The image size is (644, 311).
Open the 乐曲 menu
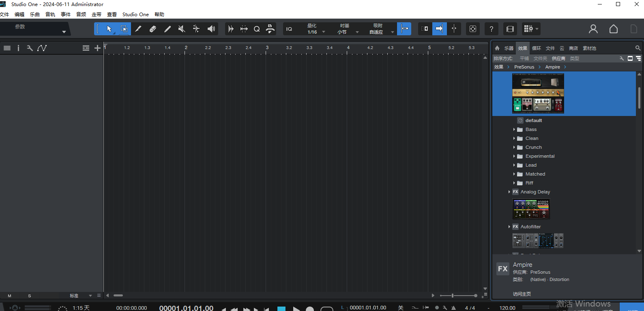pyautogui.click(x=35, y=14)
